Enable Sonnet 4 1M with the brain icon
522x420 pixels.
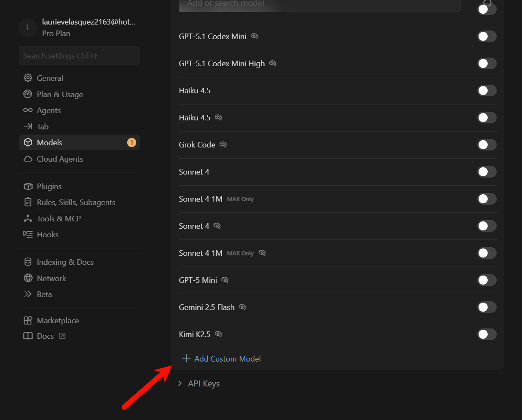point(487,253)
